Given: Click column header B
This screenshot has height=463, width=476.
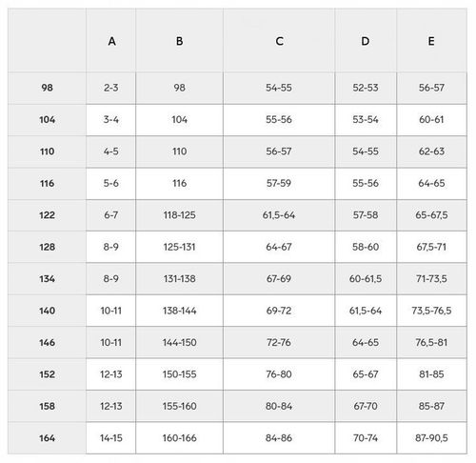Looking at the screenshot, I should pyautogui.click(x=179, y=41).
